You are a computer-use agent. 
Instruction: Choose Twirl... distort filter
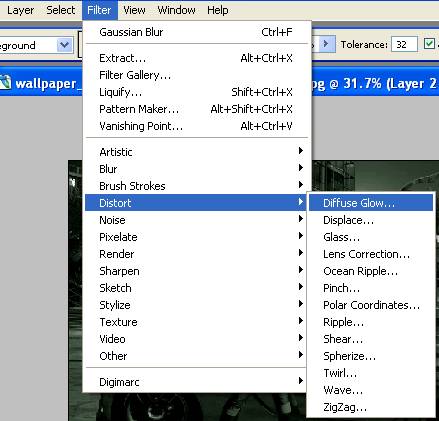371,373
